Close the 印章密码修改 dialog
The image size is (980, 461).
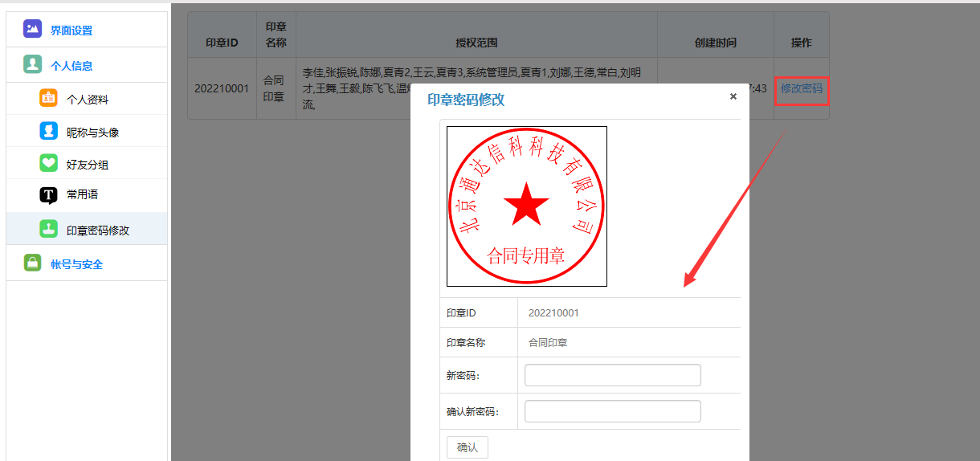click(733, 96)
